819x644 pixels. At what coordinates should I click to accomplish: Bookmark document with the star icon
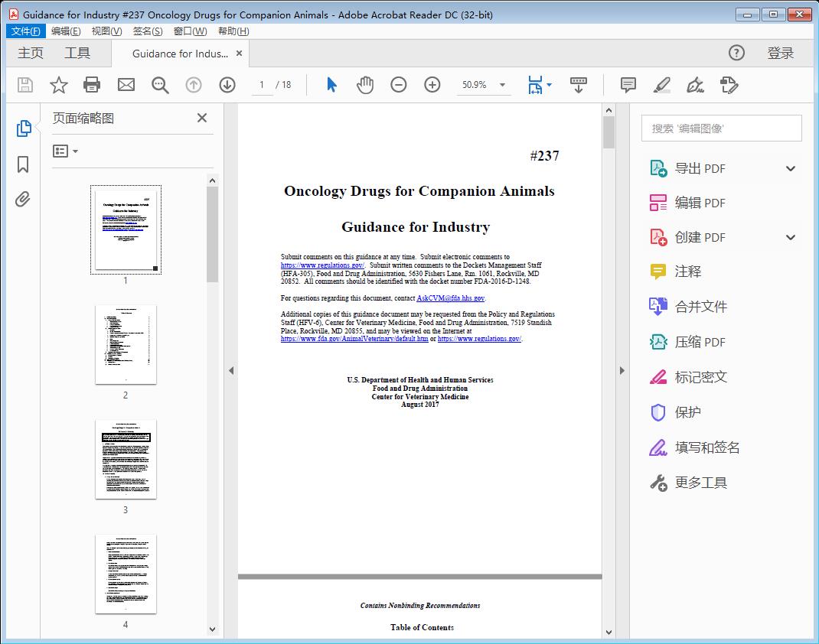pos(59,85)
